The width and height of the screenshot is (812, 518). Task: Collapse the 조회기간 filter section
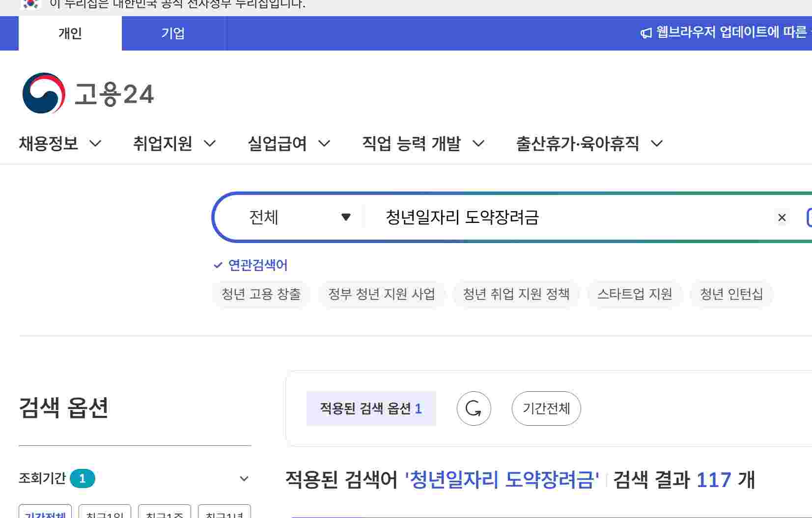244,479
